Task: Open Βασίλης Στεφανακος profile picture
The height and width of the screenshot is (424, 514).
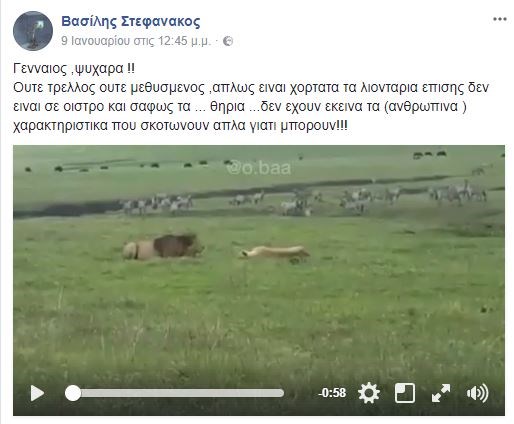Action: (x=33, y=31)
